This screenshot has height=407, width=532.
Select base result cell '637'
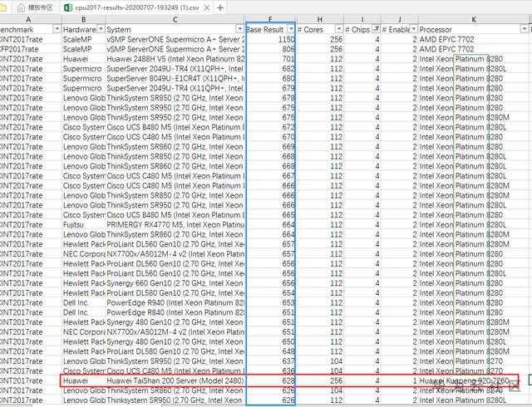point(270,361)
